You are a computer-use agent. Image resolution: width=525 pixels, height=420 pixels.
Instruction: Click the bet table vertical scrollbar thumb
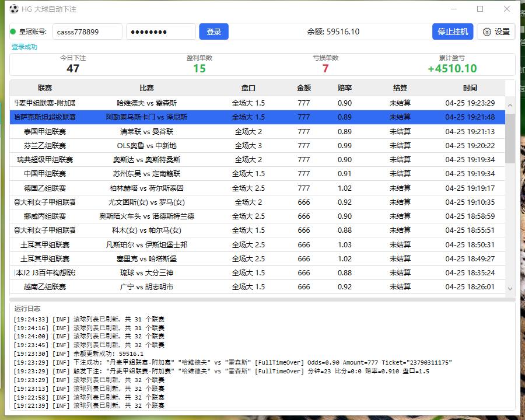[510, 138]
